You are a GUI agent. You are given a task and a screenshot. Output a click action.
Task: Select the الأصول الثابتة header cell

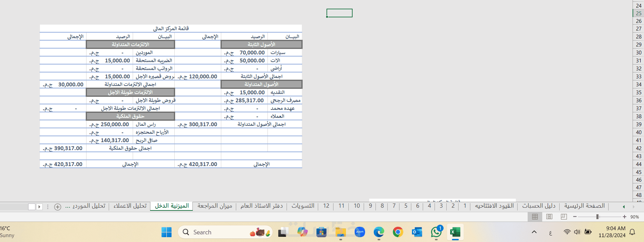262,44
